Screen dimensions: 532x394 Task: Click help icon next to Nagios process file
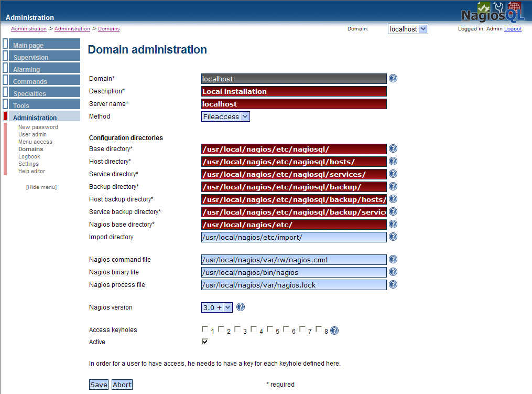[393, 285]
